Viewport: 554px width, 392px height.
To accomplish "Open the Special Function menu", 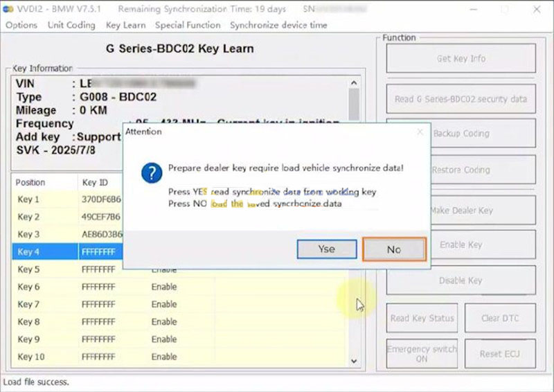I will [188, 25].
